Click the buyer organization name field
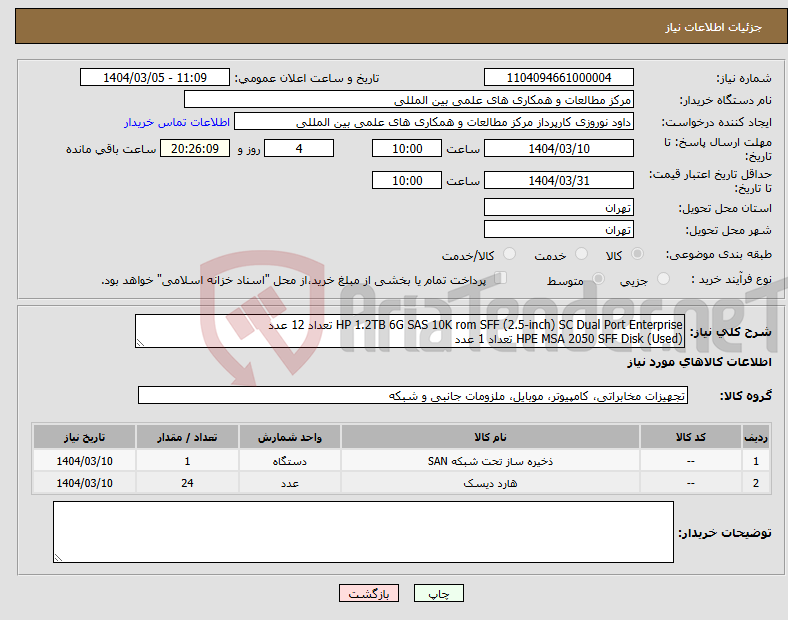Viewport: 788px width, 620px height. click(x=409, y=99)
